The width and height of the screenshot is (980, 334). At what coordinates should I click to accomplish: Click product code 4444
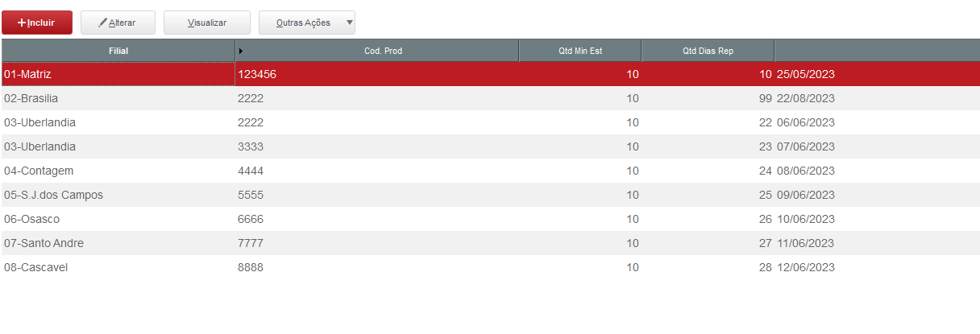pos(251,171)
